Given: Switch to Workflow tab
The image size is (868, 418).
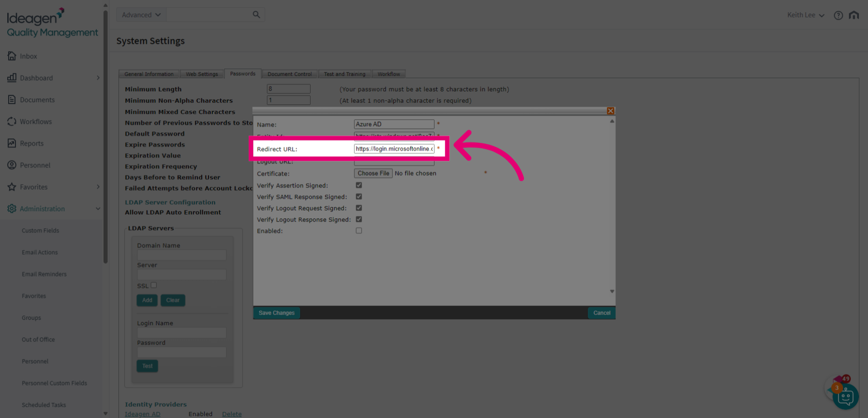Looking at the screenshot, I should tap(389, 74).
